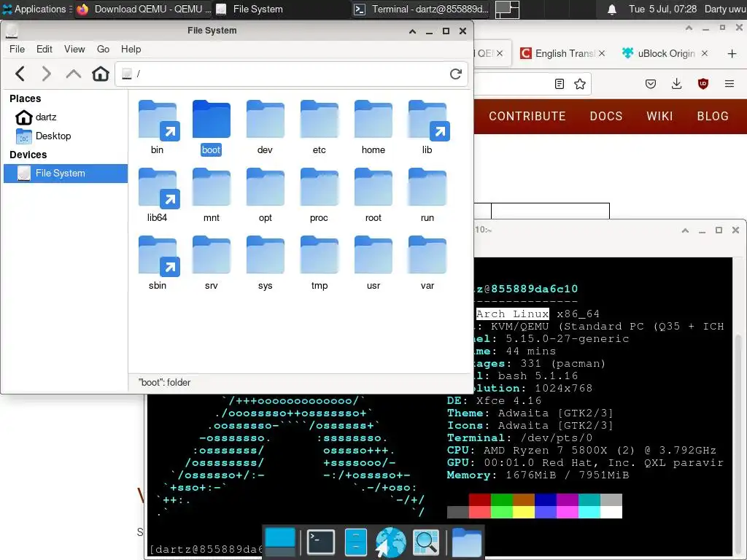Open the File menu in file manager
This screenshot has width=747, height=560.
[18, 49]
